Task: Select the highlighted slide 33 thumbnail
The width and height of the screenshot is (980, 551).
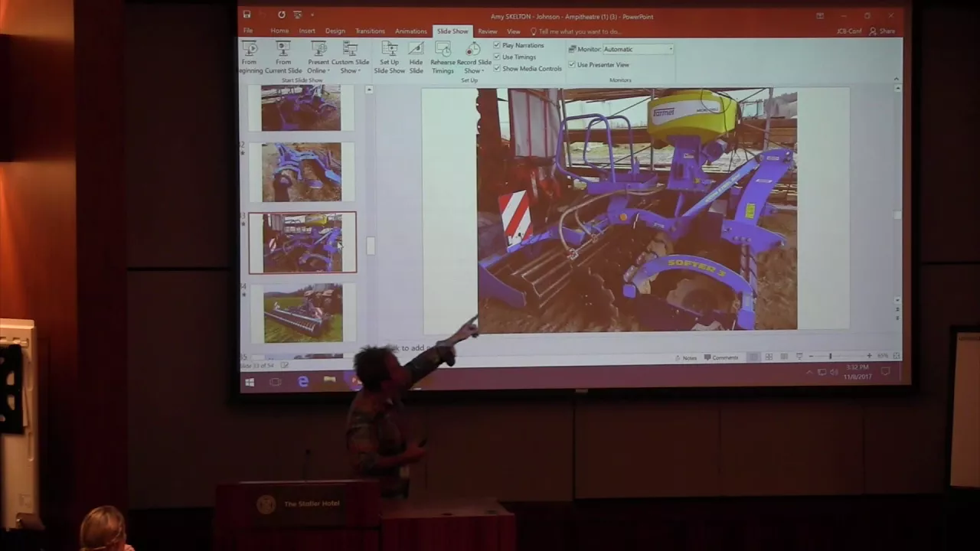Action: (302, 243)
